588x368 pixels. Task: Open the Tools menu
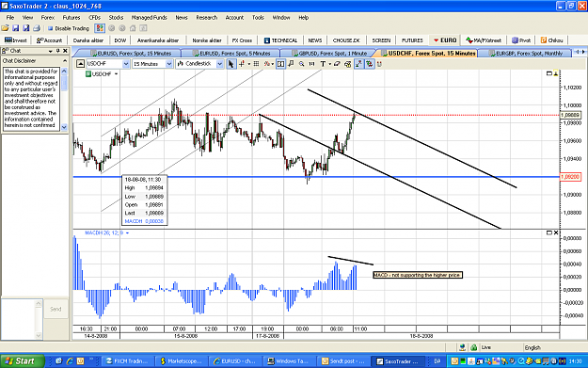pos(258,17)
